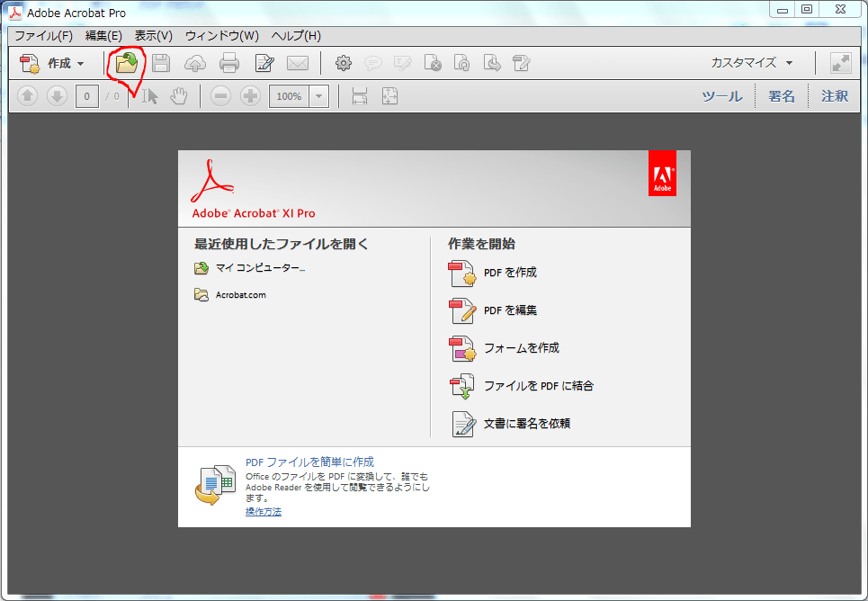Viewport: 868px width, 601px height.
Task: Select the Hand pan tool
Action: [179, 96]
